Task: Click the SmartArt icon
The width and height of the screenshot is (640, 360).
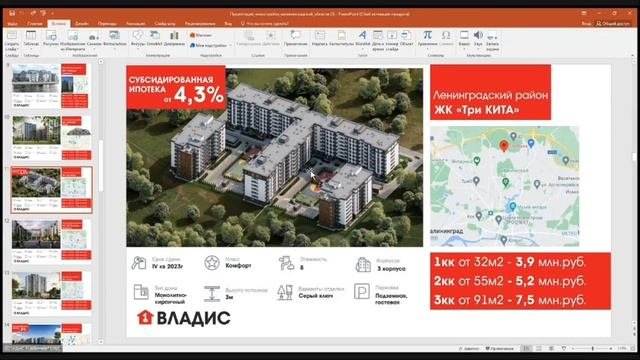Action: tap(155, 36)
